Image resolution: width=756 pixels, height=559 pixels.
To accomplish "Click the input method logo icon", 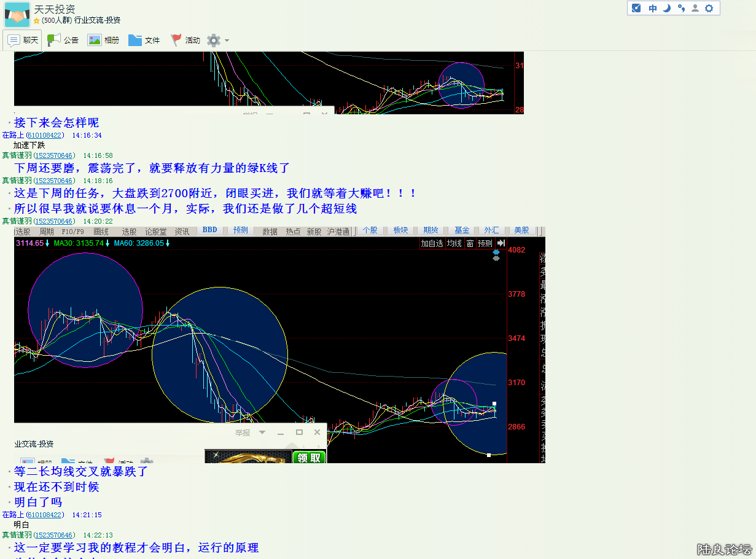I will point(636,8).
